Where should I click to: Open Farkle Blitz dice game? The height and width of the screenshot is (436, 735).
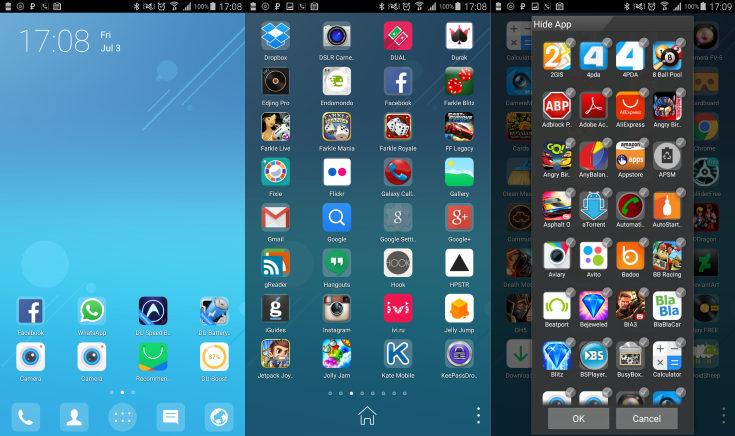click(x=459, y=81)
